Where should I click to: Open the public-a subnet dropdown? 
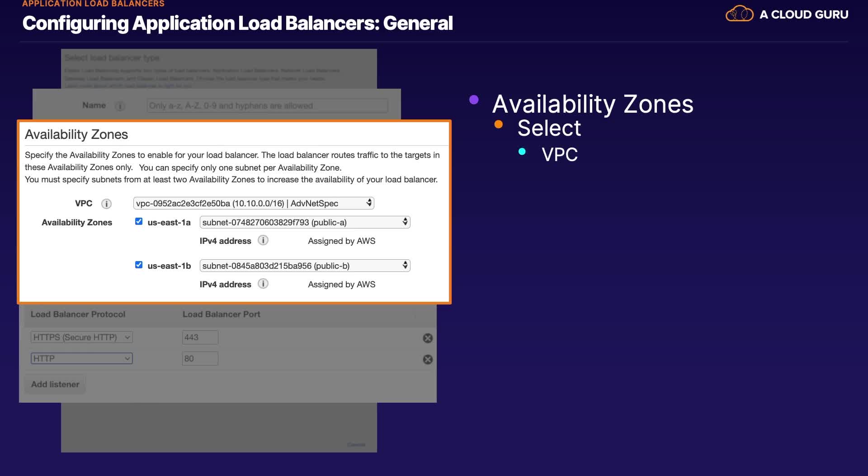[x=305, y=222]
